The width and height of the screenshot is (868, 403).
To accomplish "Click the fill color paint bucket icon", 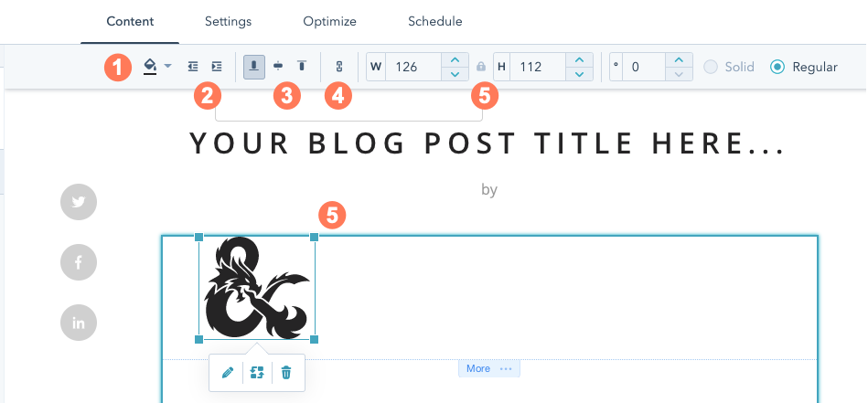I will click(150, 67).
